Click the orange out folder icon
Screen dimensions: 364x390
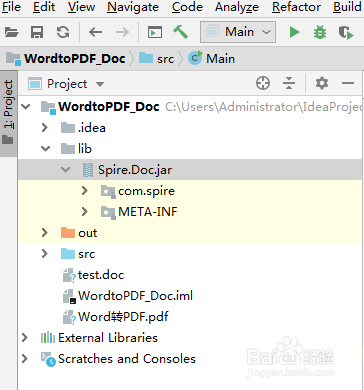(68, 233)
